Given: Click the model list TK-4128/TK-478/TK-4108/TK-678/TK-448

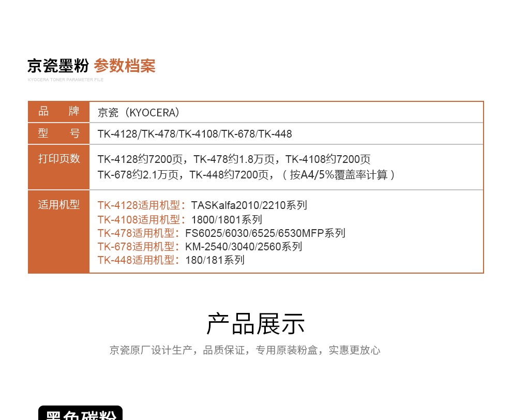Looking at the screenshot, I should (194, 134).
